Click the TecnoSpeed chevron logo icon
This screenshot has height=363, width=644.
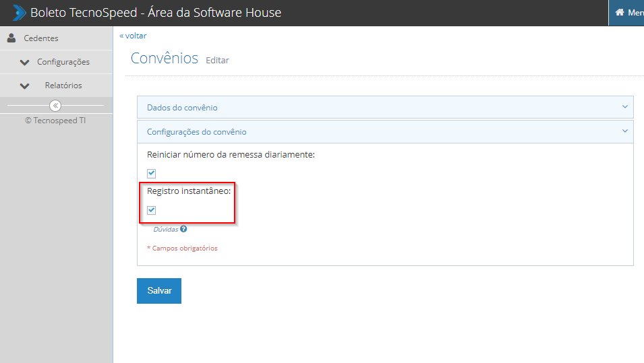point(19,13)
